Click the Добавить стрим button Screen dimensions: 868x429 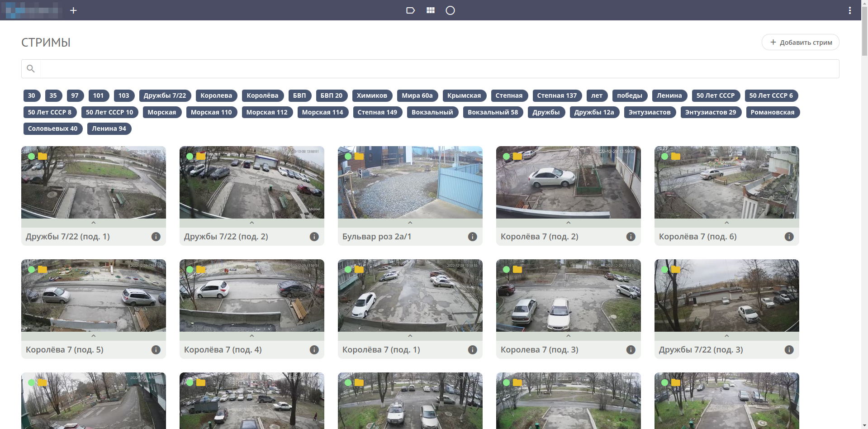click(x=801, y=42)
